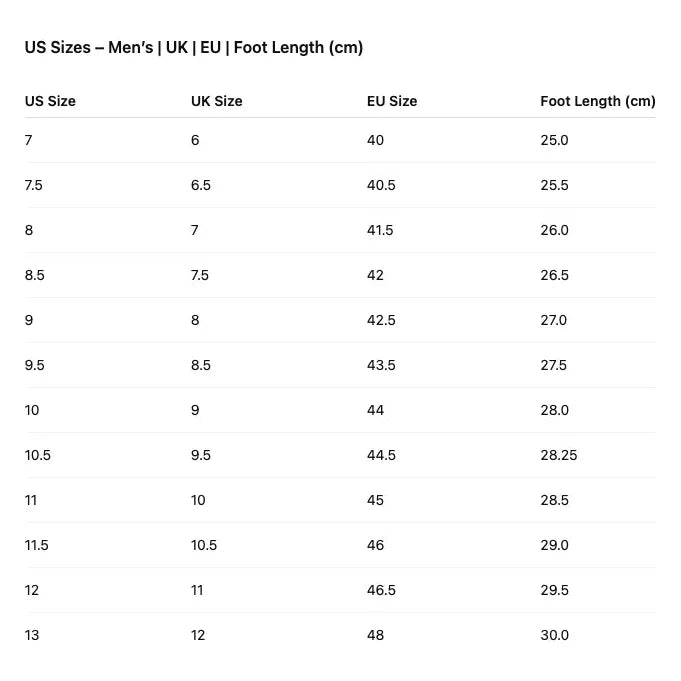Click the foot length 25.0 cell
This screenshot has height=681, width=681.
tap(554, 140)
